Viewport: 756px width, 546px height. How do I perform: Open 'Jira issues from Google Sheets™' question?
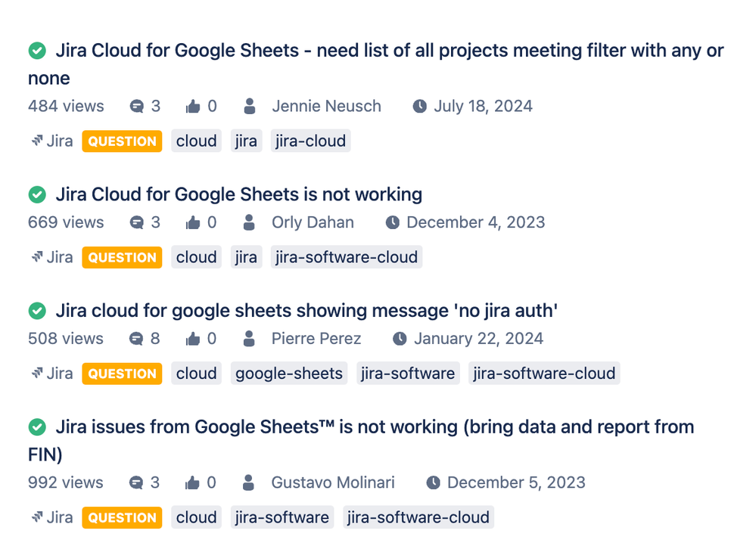click(374, 427)
